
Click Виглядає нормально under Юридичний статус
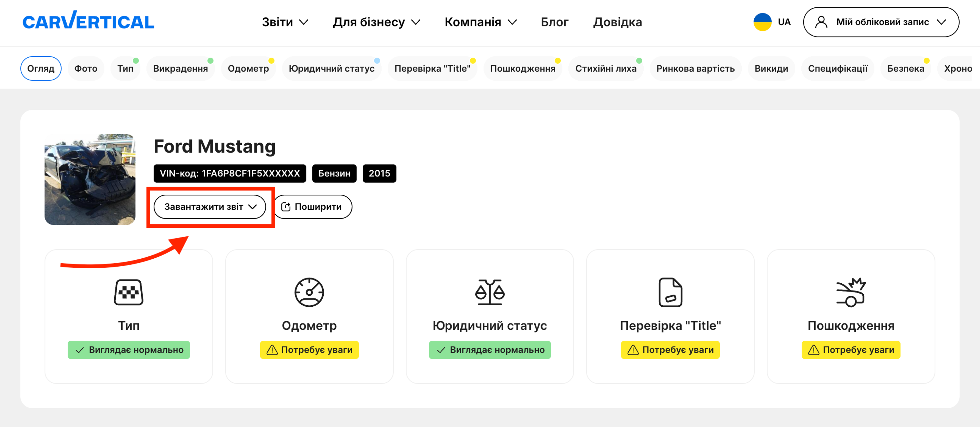click(x=490, y=350)
